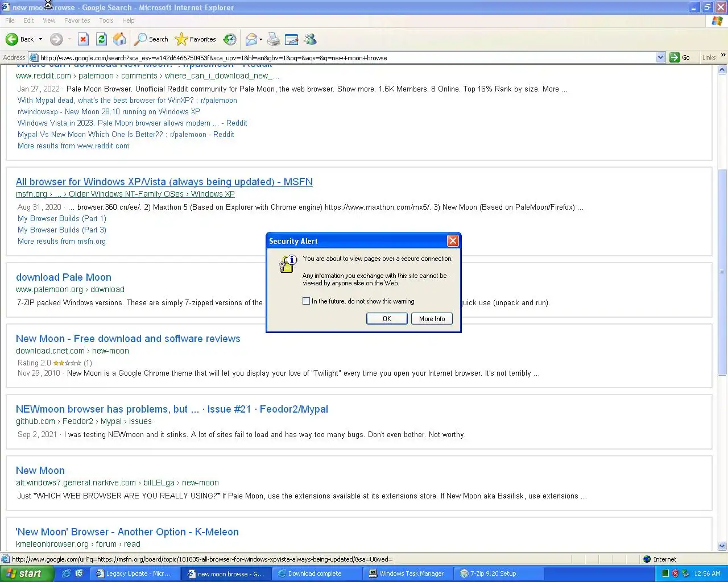Open 'r/windowsxp - New Moon 28.10 running' link
This screenshot has width=728, height=582.
tap(109, 111)
